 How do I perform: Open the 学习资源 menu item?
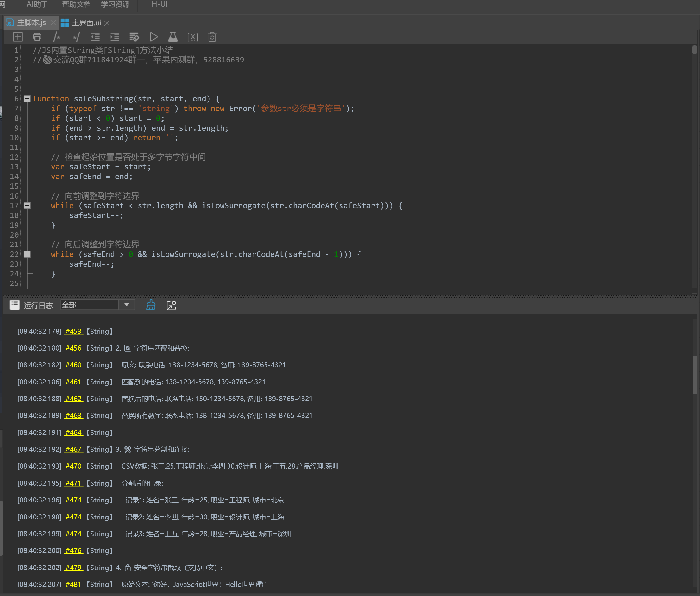point(115,4)
